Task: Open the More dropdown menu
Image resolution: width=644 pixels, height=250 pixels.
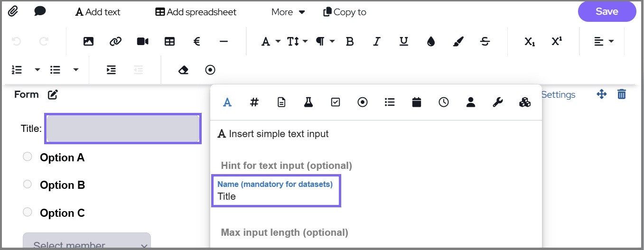Action: point(288,12)
